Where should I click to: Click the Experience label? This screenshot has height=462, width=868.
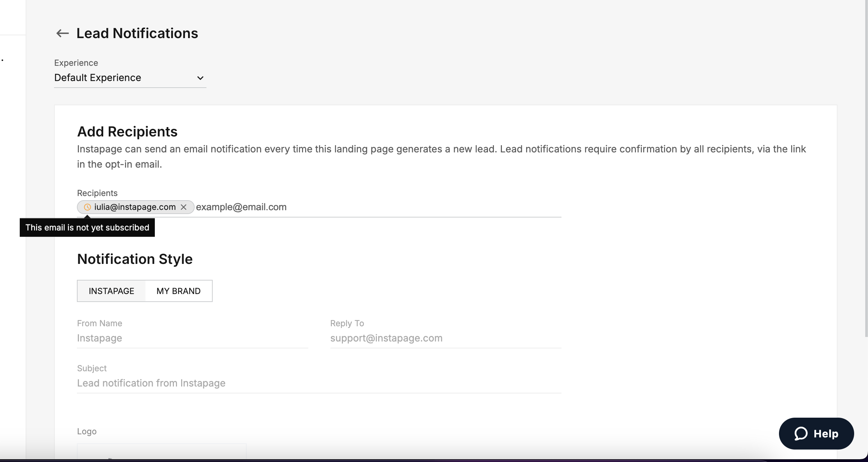(x=76, y=63)
